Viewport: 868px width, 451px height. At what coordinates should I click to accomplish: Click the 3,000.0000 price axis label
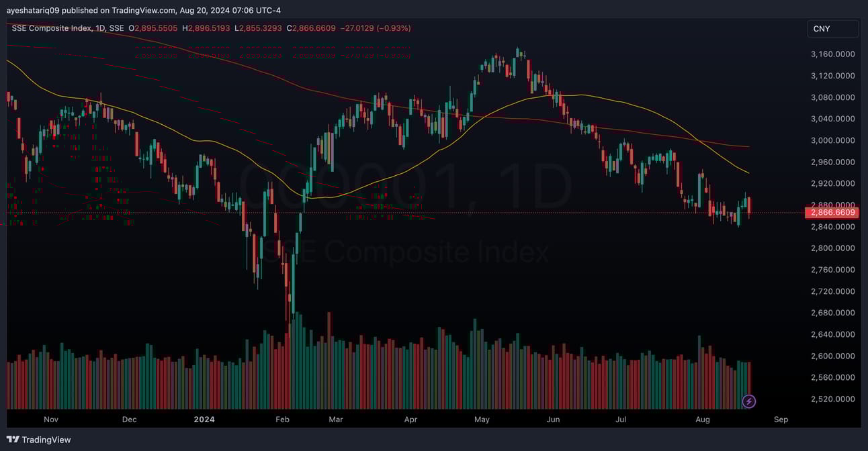tap(832, 140)
